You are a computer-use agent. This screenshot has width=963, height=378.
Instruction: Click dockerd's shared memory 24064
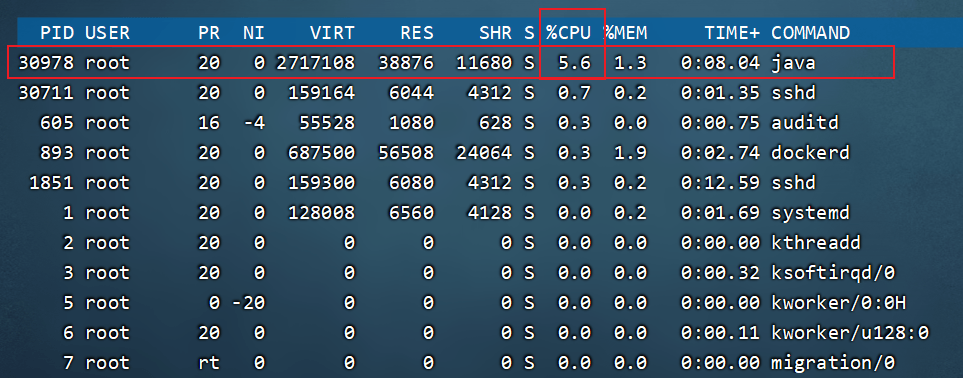[x=484, y=152]
